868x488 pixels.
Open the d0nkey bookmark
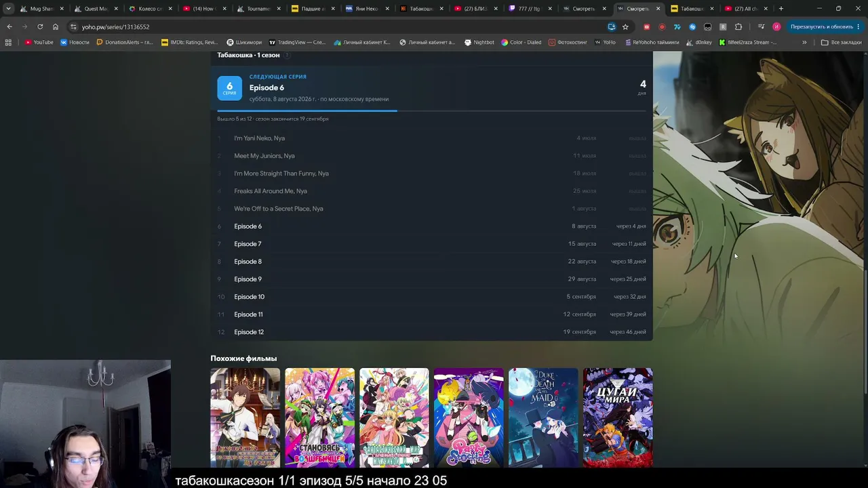click(x=699, y=42)
